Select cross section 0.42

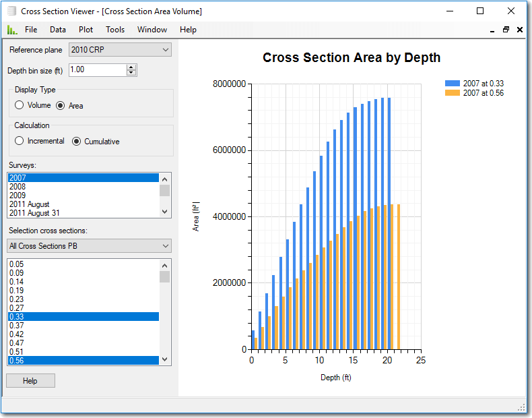tap(84, 334)
